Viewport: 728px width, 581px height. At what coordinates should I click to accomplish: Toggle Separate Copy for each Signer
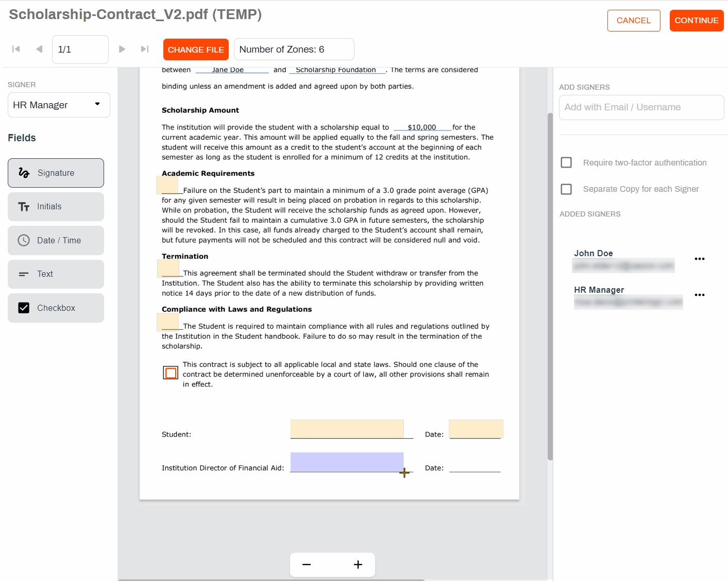click(x=566, y=189)
